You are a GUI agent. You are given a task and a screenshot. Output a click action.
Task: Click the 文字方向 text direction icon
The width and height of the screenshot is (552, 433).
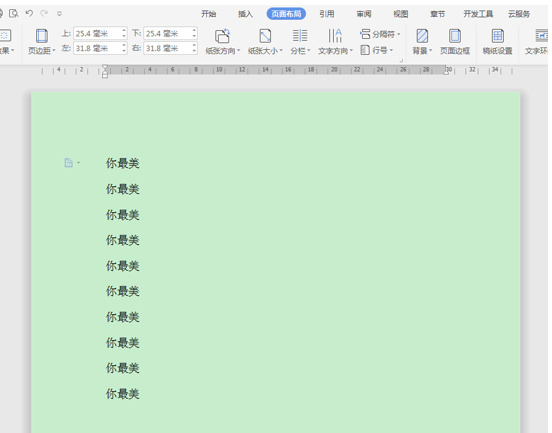click(x=335, y=36)
